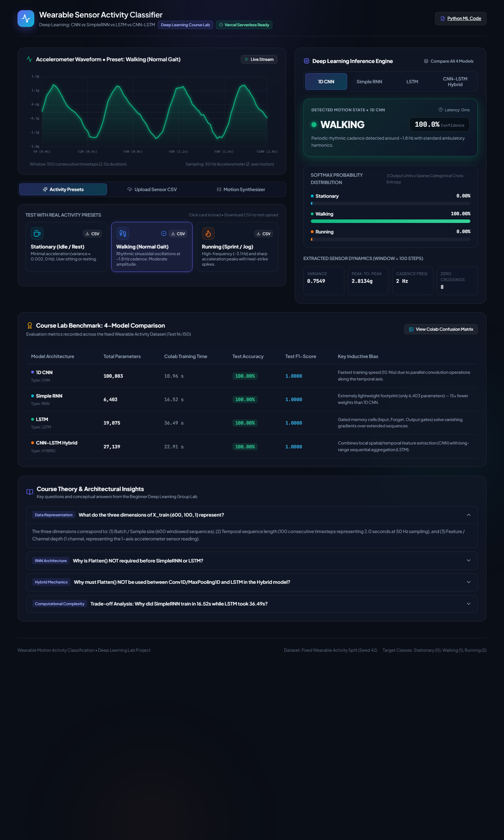
Task: View Colab Confusion Matrix
Action: click(x=441, y=329)
